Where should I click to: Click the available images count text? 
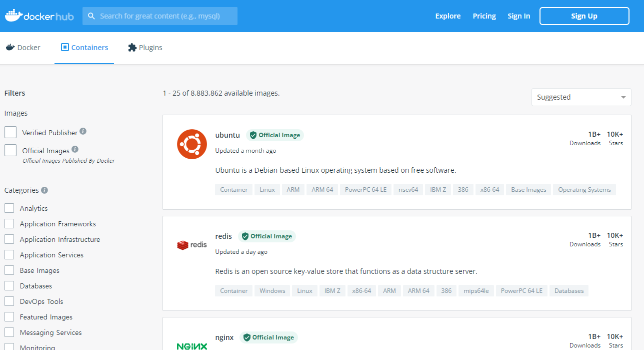[x=221, y=93]
